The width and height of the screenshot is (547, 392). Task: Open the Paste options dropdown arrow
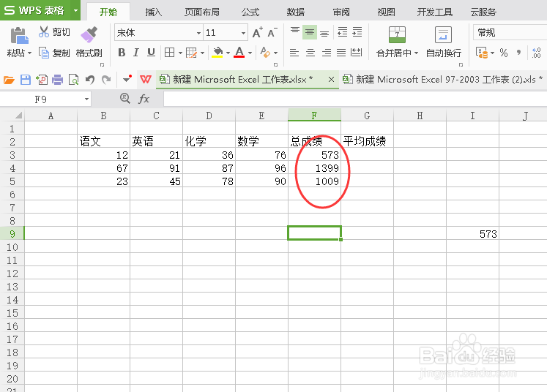(x=29, y=53)
